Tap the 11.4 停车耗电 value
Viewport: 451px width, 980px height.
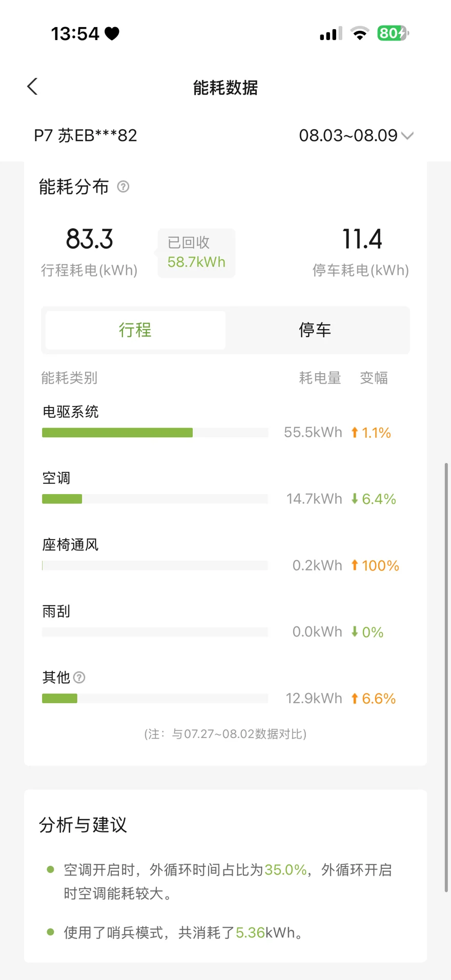tap(362, 239)
